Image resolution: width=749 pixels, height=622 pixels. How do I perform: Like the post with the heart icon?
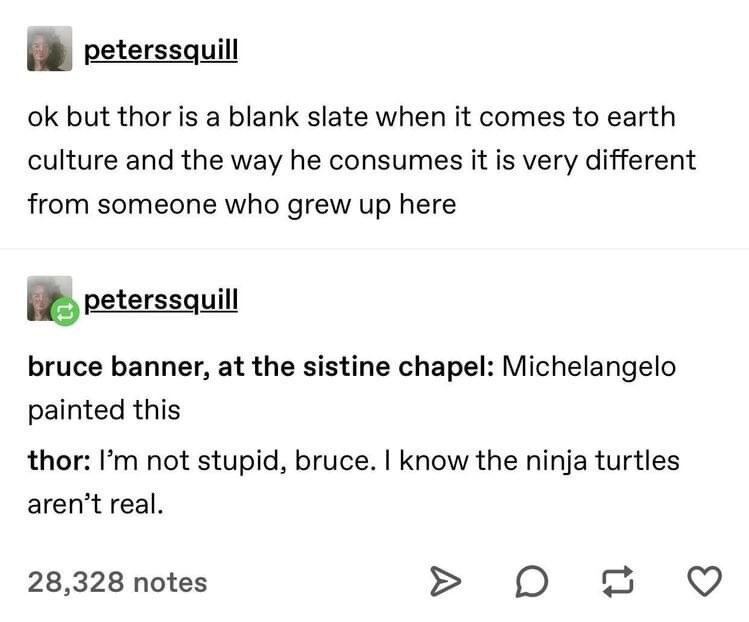coord(706,581)
